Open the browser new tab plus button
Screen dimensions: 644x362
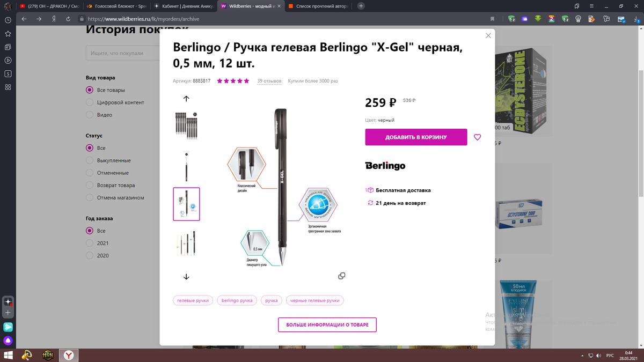[x=361, y=6]
